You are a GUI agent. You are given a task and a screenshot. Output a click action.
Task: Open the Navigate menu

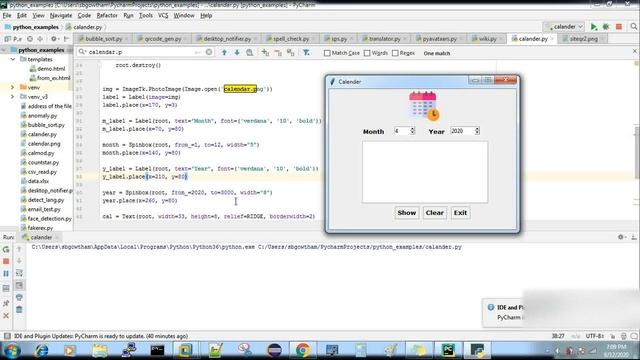(x=61, y=16)
